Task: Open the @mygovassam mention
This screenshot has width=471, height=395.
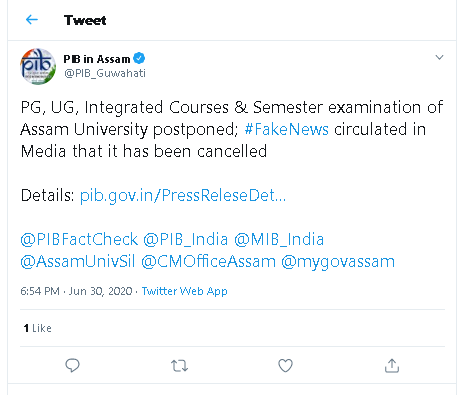Action: [x=338, y=262]
